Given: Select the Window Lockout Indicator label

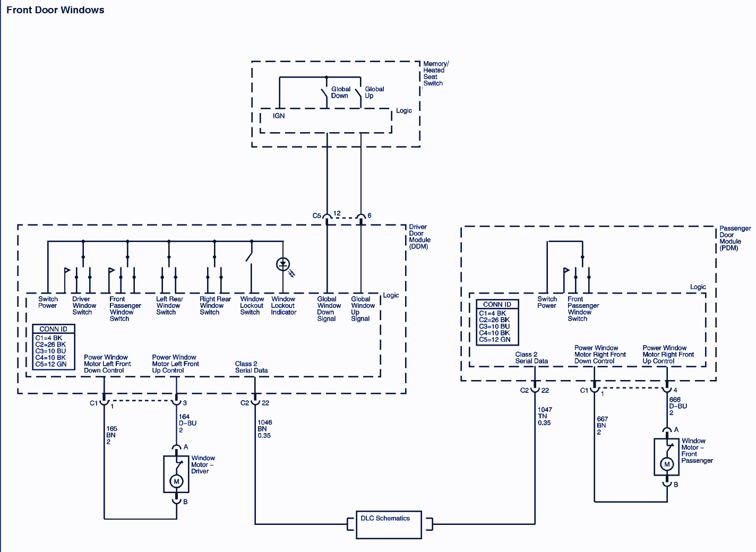Looking at the screenshot, I should point(283,306).
